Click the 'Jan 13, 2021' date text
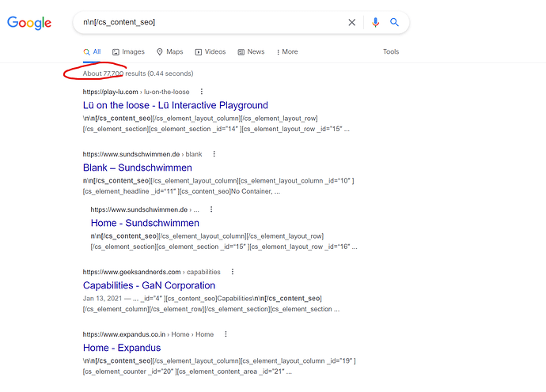The image size is (546, 392). [102, 299]
